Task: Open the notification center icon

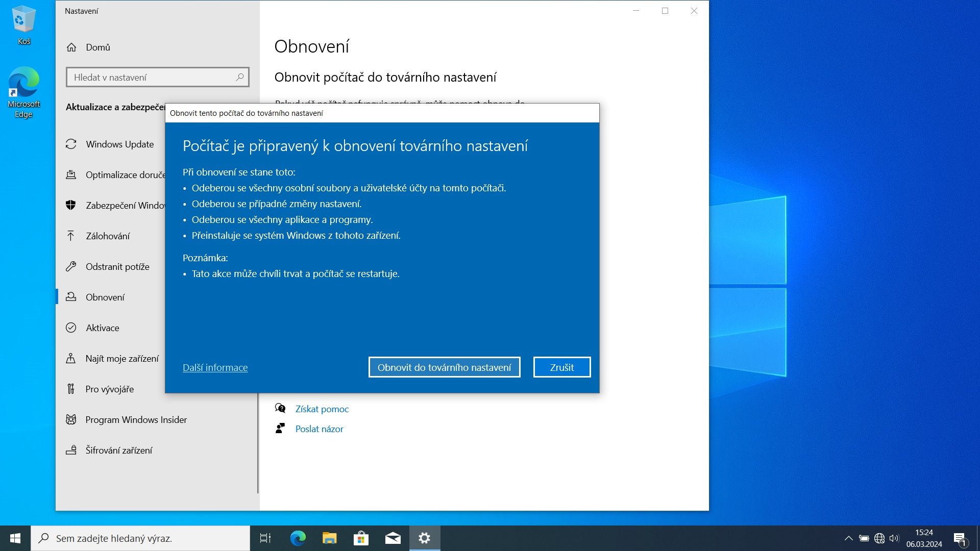Action: point(960,539)
